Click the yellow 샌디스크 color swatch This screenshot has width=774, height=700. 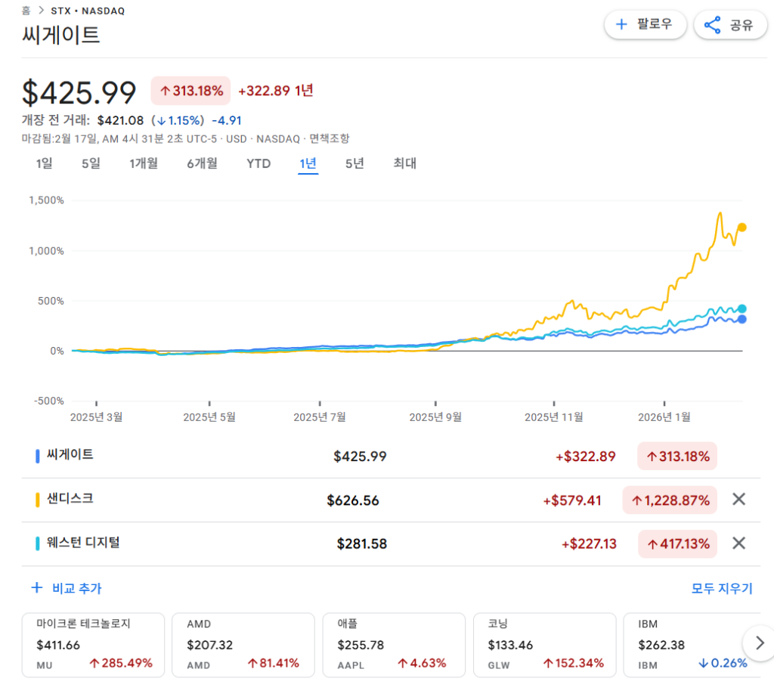click(38, 500)
